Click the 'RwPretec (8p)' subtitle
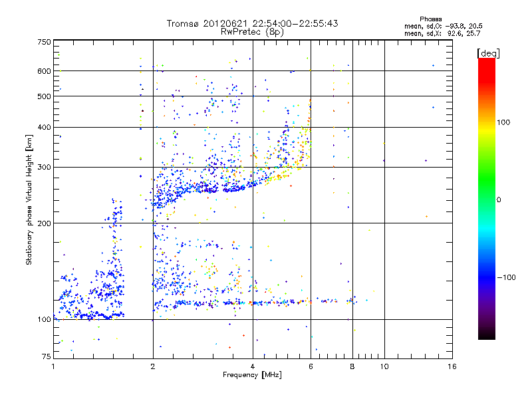This screenshot has height=399, width=532. coord(252,32)
